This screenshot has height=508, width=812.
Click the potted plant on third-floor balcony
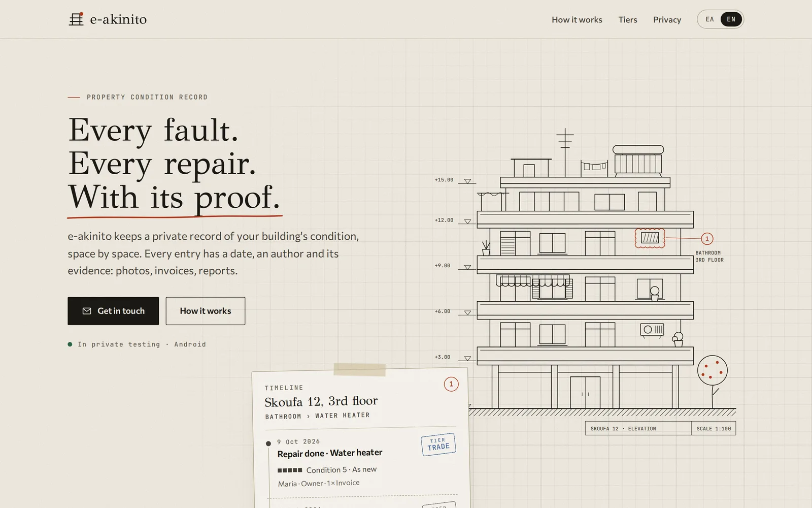click(x=486, y=248)
